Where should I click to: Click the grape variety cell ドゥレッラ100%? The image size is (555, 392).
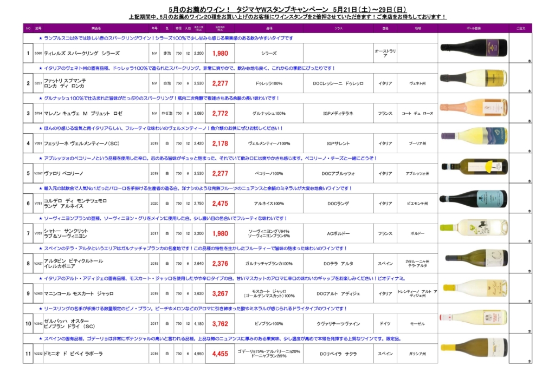pyautogui.click(x=269, y=83)
